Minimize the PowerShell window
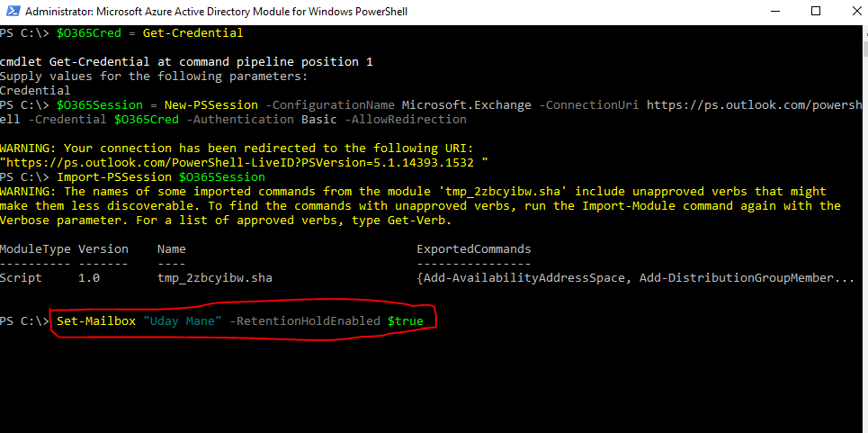Screen dimensions: 868x433 tap(774, 11)
